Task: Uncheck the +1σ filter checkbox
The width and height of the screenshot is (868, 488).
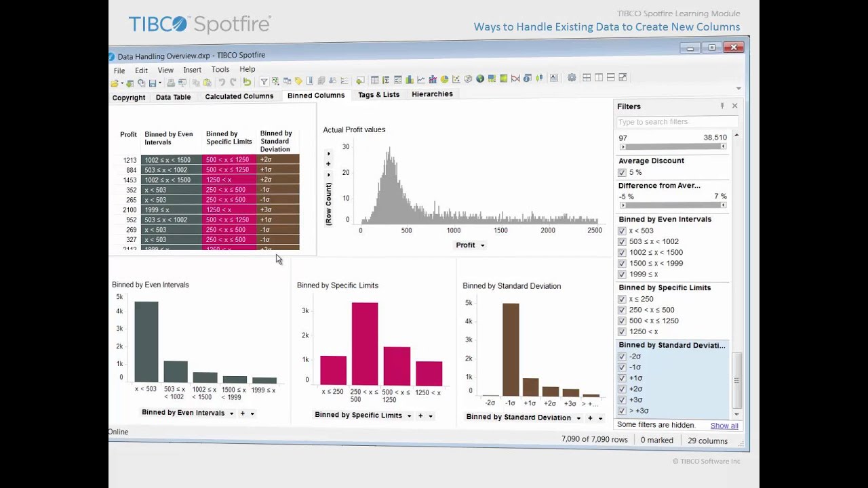Action: click(x=622, y=378)
